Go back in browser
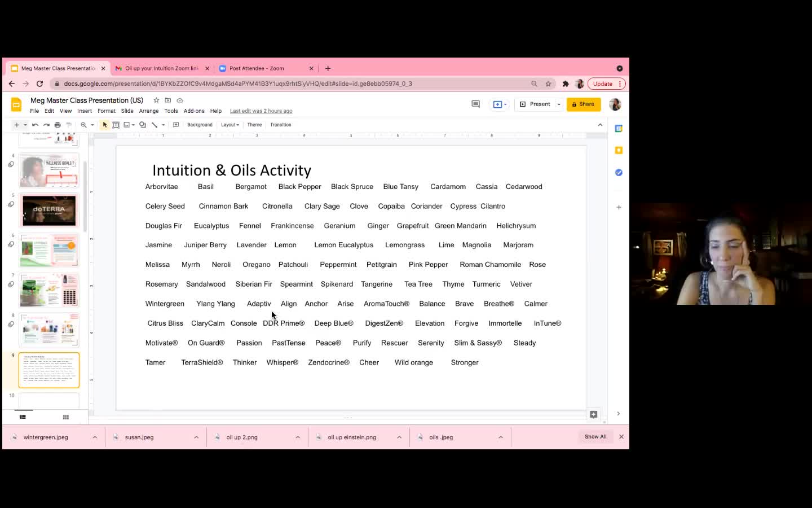The height and width of the screenshot is (508, 812). (12, 84)
